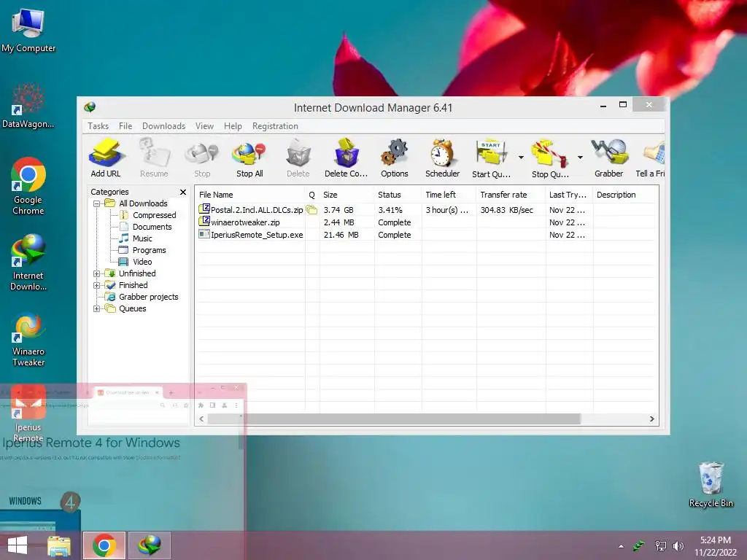The height and width of the screenshot is (560, 747).
Task: Open Stop Queue dropdown arrow
Action: (580, 157)
